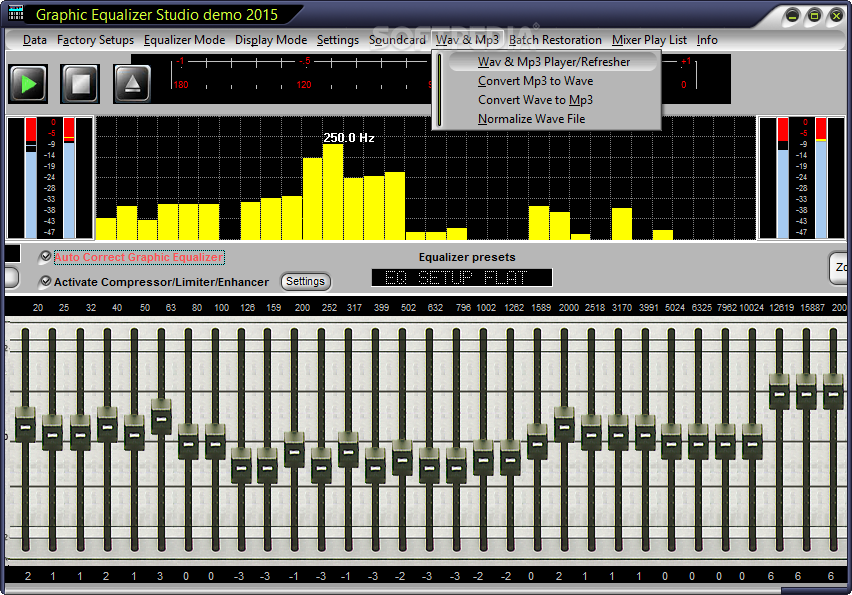Click the 6325 Hz band slider knob

pyautogui.click(x=699, y=442)
